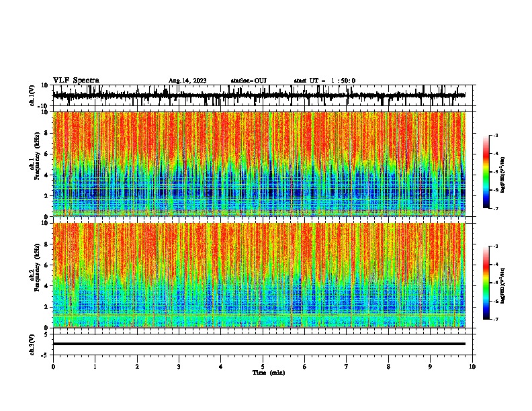Viewport: 532px width, 411px height.
Task: Click inside the ch.2 spectrogram panel
Action: click(x=259, y=275)
